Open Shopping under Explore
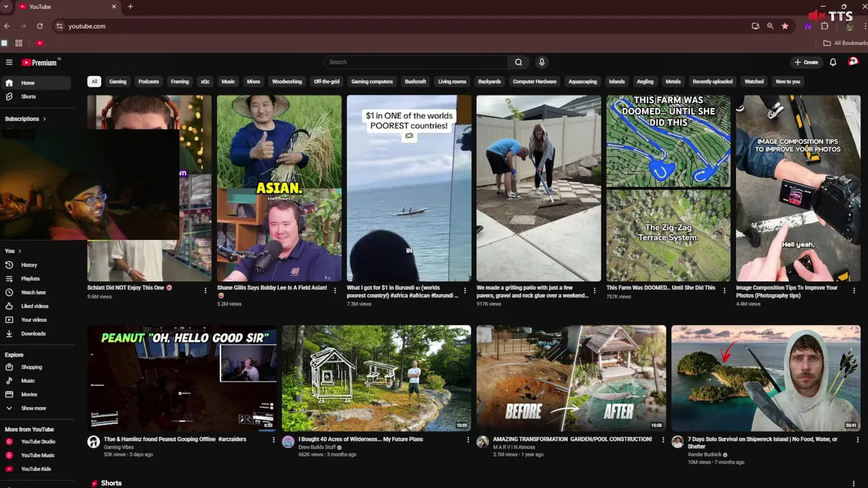 coord(35,367)
